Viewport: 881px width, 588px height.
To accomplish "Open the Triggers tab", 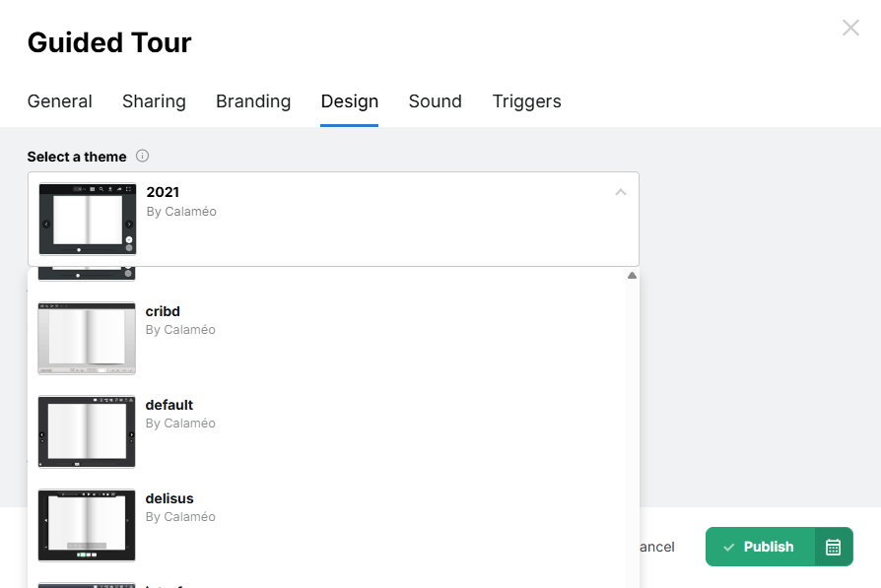I will pyautogui.click(x=526, y=101).
